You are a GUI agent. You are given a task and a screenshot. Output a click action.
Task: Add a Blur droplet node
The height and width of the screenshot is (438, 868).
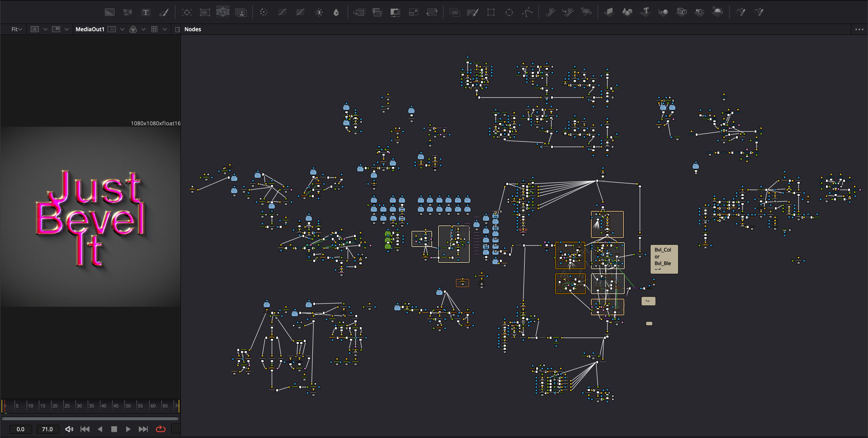click(x=336, y=12)
